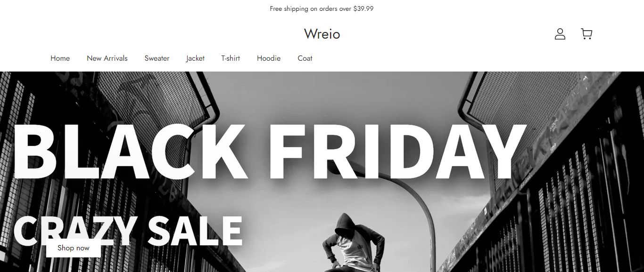Screen dimensions: 644x272
Task: Open the New Arrivals category
Action: pyautogui.click(x=107, y=58)
